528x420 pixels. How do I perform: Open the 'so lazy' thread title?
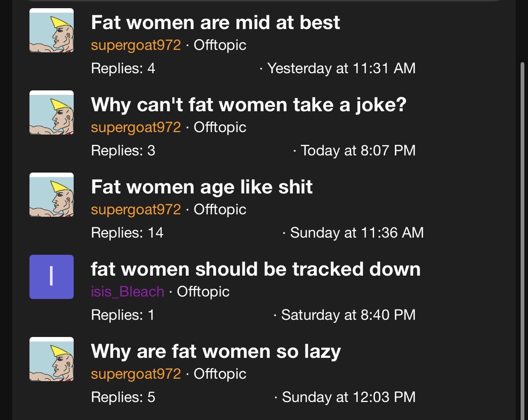[216, 351]
